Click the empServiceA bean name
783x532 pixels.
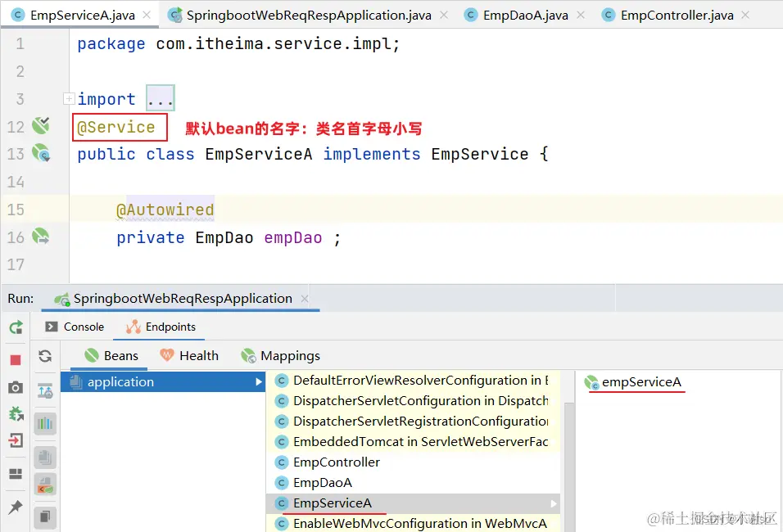click(641, 381)
